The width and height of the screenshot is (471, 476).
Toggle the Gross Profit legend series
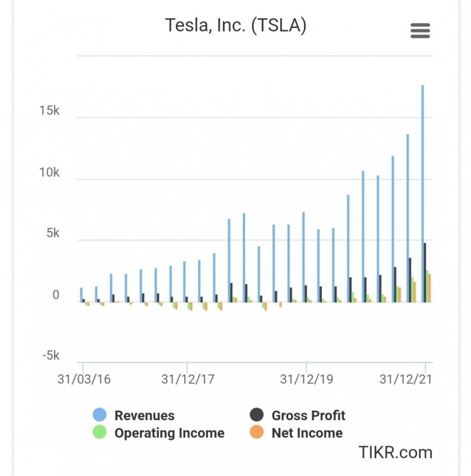pyautogui.click(x=308, y=416)
